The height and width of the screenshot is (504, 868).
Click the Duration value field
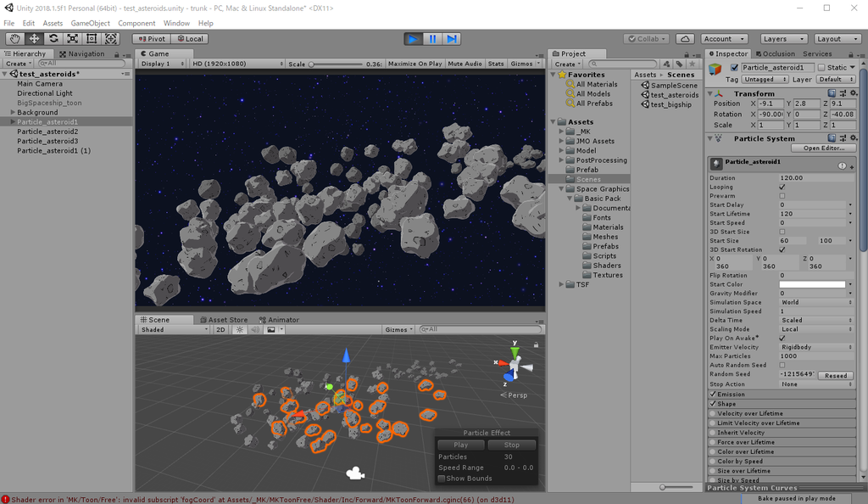click(816, 178)
